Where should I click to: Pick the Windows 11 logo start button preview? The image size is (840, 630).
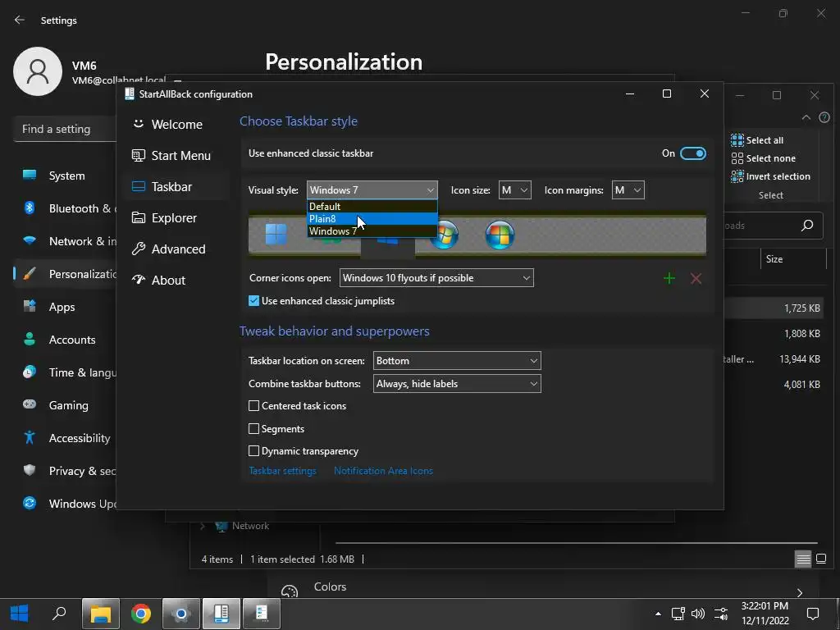pyautogui.click(x=276, y=234)
